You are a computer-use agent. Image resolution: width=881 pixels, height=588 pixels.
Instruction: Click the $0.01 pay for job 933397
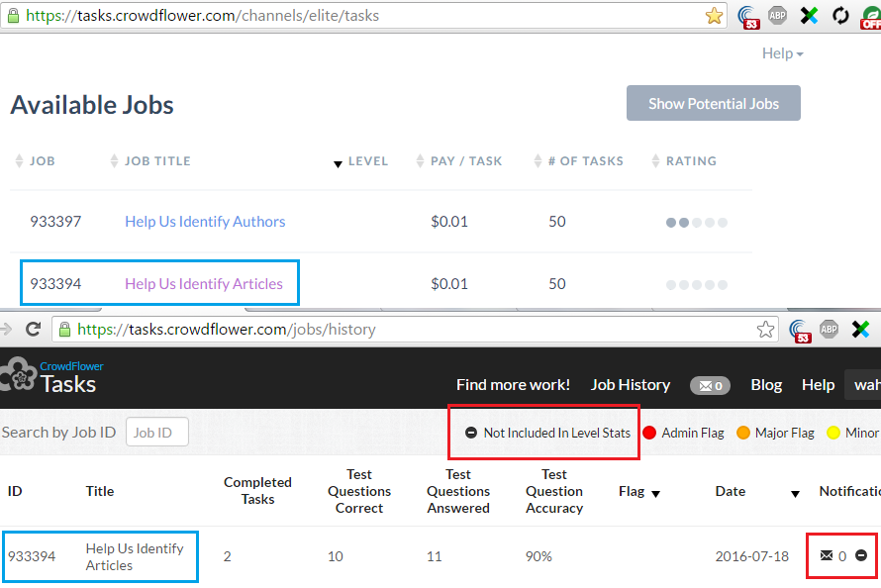pyautogui.click(x=449, y=222)
